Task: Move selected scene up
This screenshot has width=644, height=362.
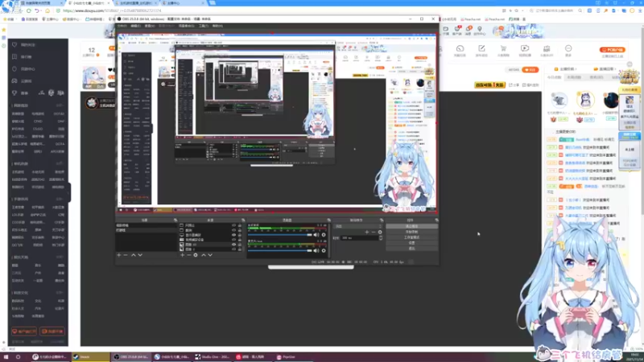Action: pos(134,255)
